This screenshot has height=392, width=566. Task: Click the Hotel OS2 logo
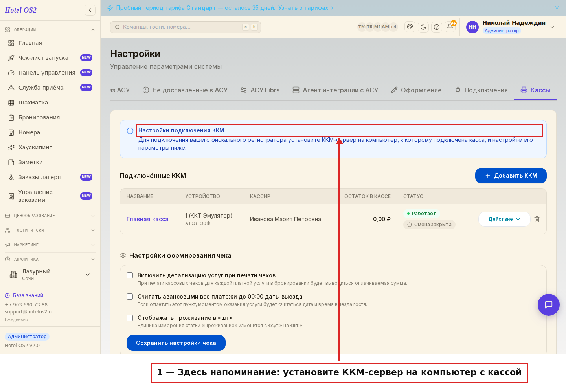click(x=20, y=10)
